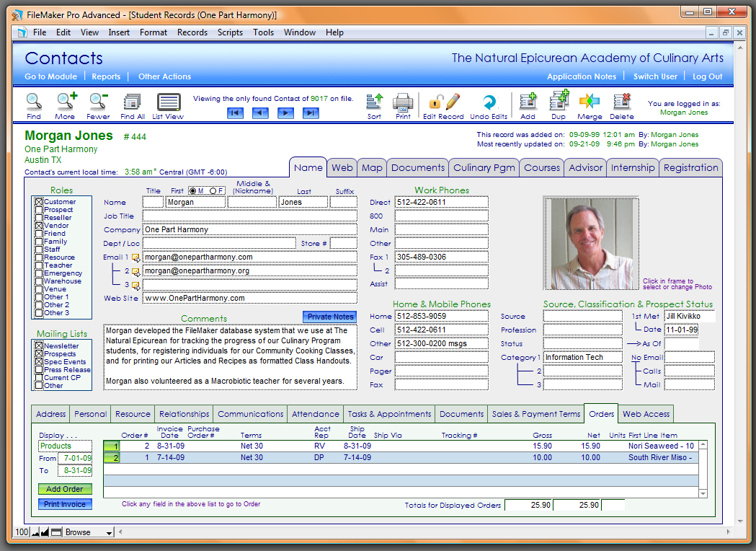Click the Web Site field www.OnePartHarmony.com
This screenshot has width=756, height=551.
click(250, 299)
